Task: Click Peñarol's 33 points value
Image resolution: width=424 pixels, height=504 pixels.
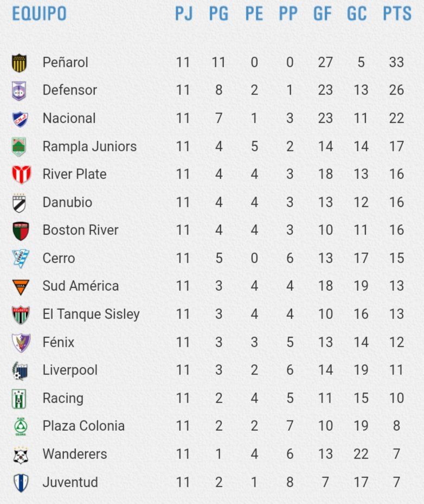Action: (396, 62)
